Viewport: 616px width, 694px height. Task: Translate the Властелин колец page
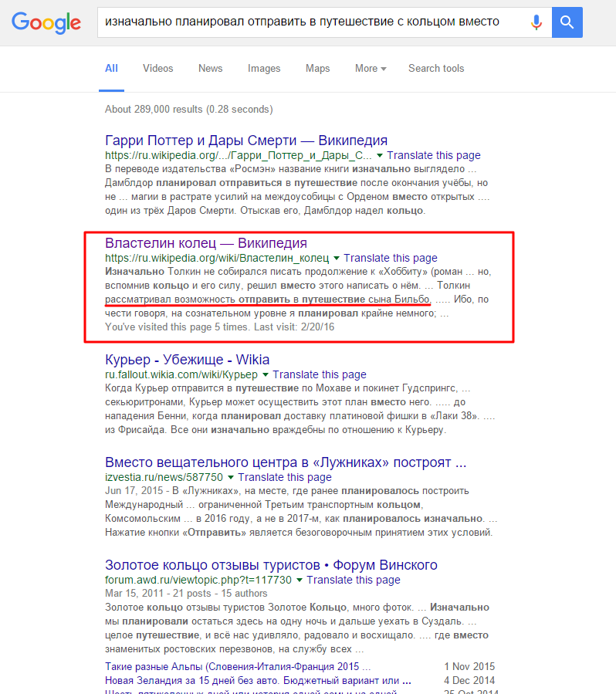[391, 258]
